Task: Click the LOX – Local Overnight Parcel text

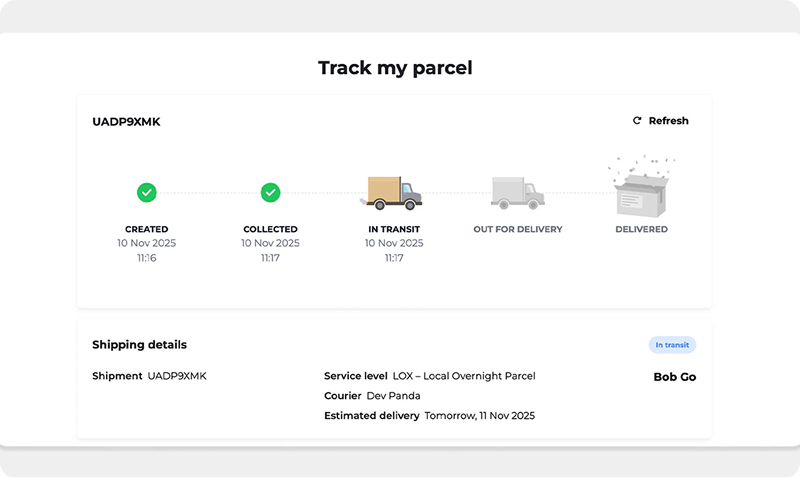Action: pyautogui.click(x=464, y=376)
